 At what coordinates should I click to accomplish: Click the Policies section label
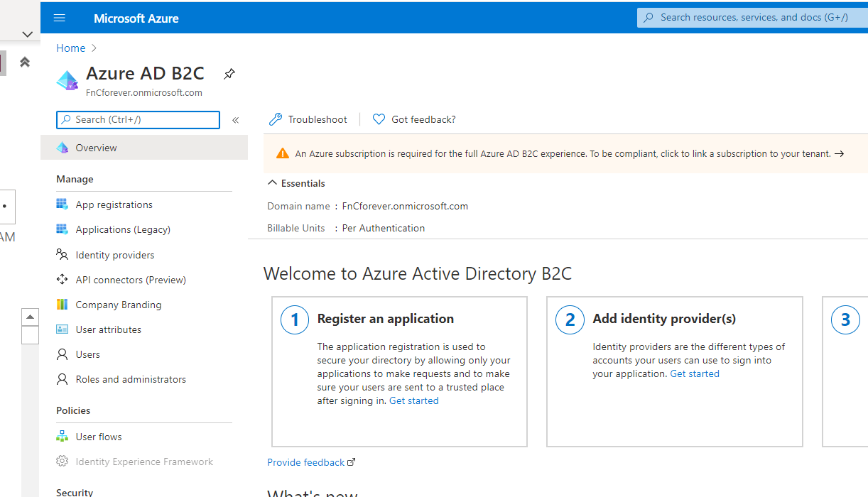[73, 410]
